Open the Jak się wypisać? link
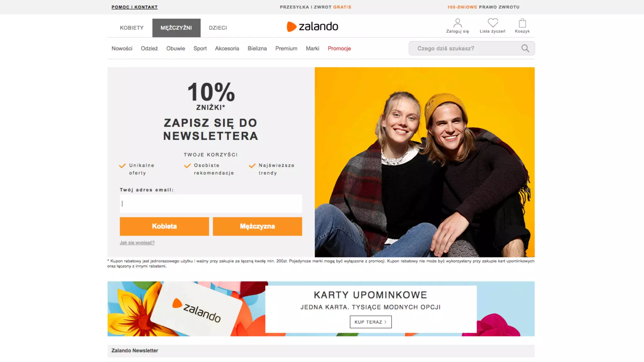Image resolution: width=644 pixels, height=362 pixels. [x=137, y=243]
